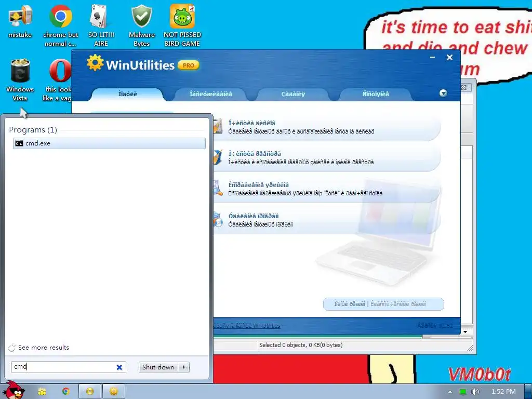Screen dimensions: 532x399
Task: Click the Programs (1) results header
Action: [x=33, y=129]
